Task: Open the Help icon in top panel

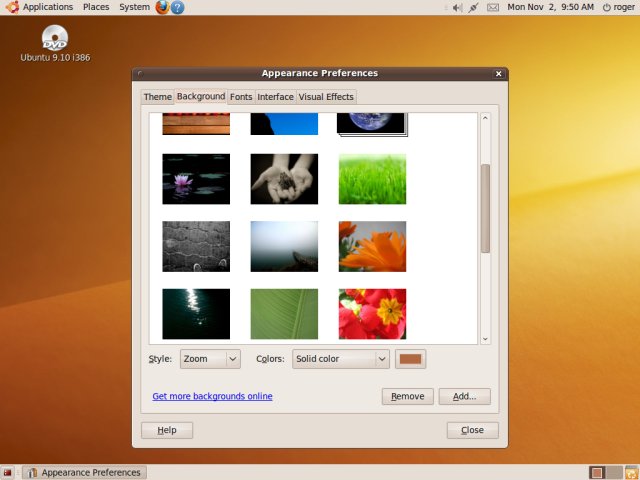Action: point(177,7)
